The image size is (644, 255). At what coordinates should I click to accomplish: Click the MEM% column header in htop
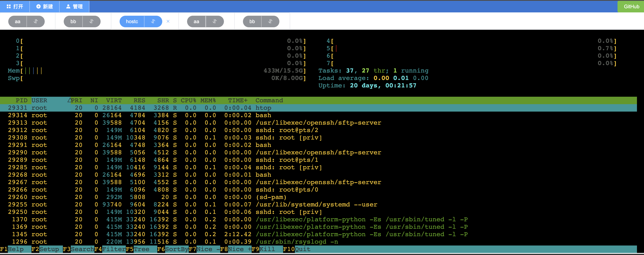(x=208, y=100)
